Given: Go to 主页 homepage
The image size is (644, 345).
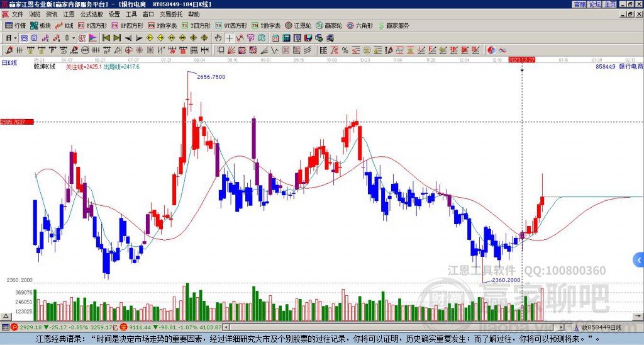Looking at the screenshot, I should click(x=609, y=4).
